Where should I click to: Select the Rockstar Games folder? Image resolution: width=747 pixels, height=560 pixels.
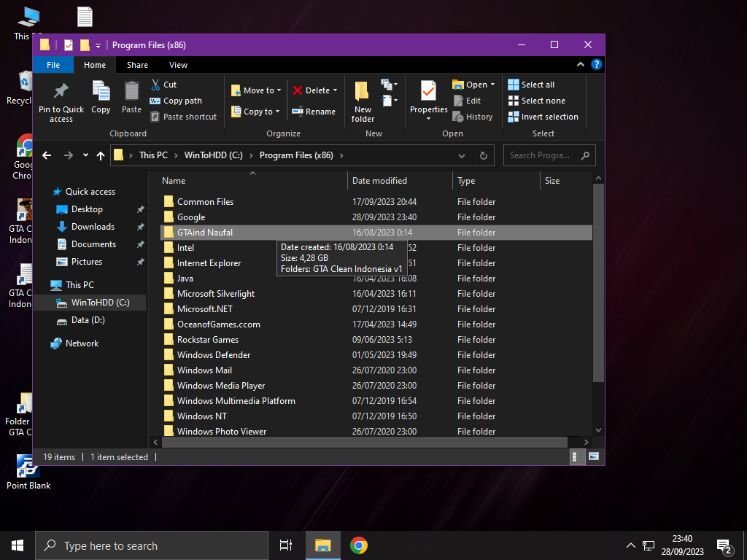tap(376, 340)
